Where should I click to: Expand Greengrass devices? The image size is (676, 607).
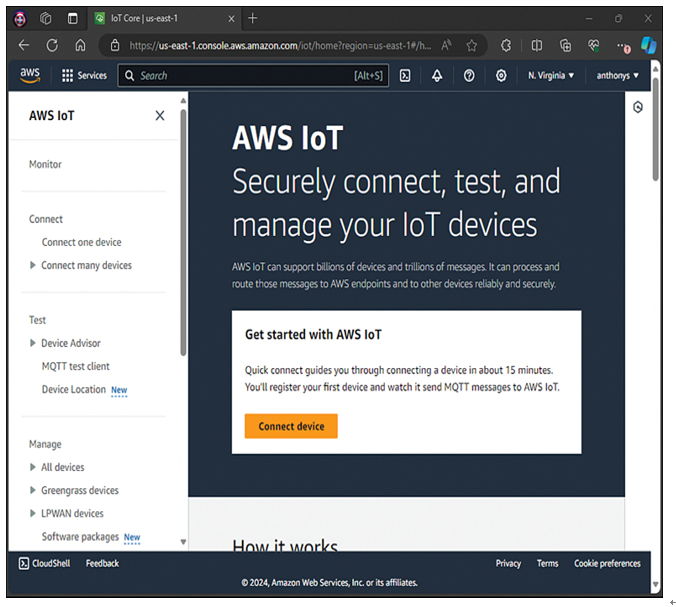(32, 490)
